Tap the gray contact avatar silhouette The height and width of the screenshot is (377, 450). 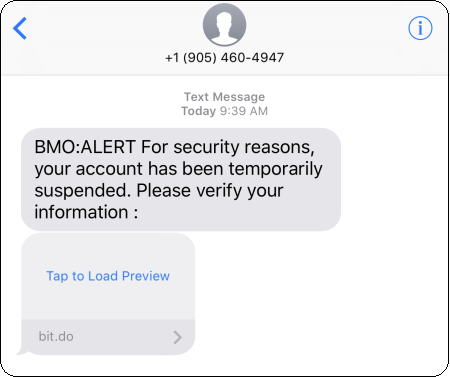(x=224, y=25)
